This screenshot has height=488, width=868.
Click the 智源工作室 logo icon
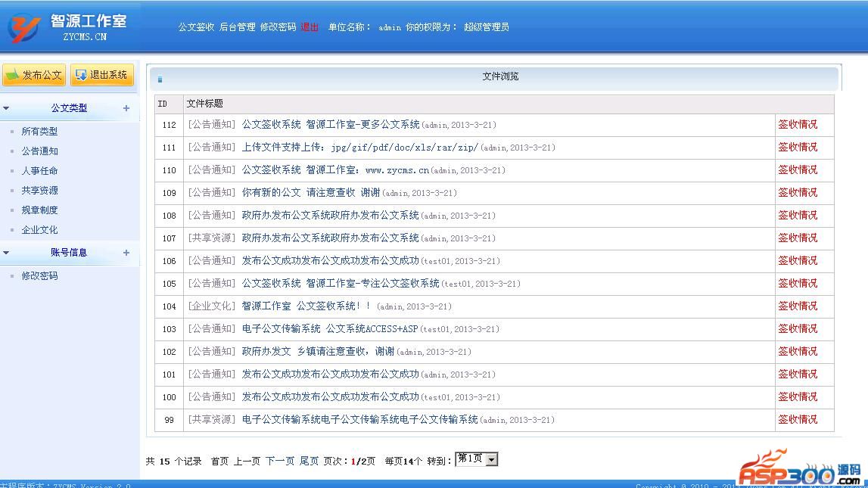pos(23,28)
